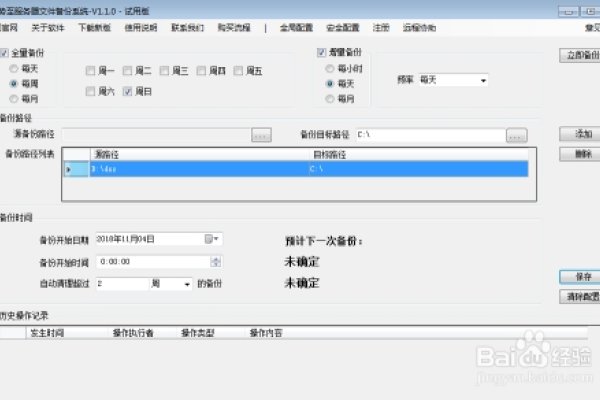Minimize the backup system window
Viewport: 600px width, 400px height.
pos(569,11)
